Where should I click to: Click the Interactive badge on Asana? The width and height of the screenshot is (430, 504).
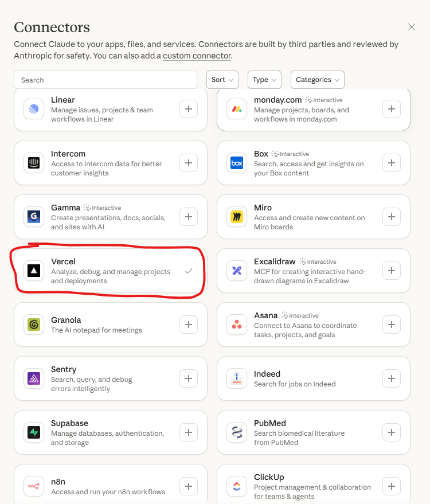[x=300, y=315]
